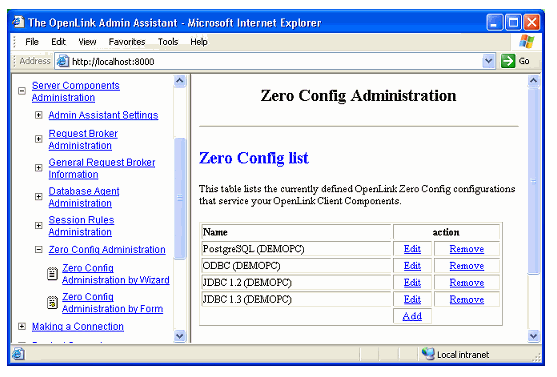This screenshot has height=377, width=557.
Task: Open the Request Broker Administration link
Action: (83, 139)
